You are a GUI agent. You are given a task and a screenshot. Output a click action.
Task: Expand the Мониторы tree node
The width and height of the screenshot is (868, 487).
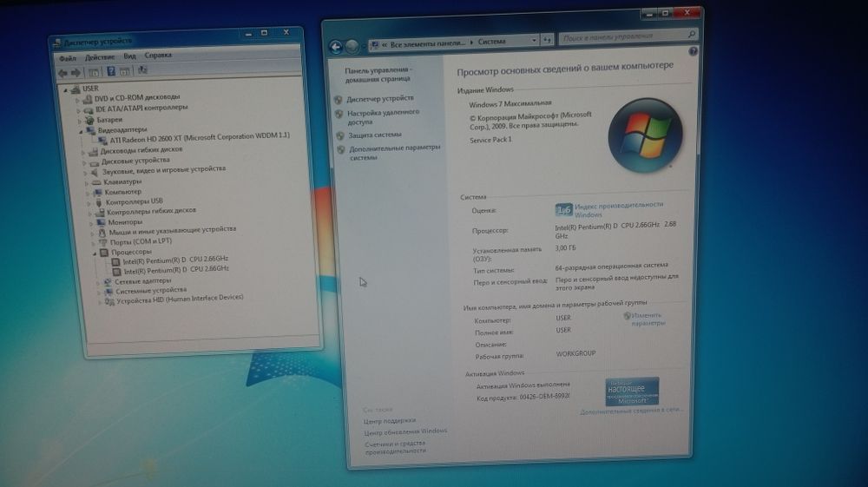coord(91,224)
